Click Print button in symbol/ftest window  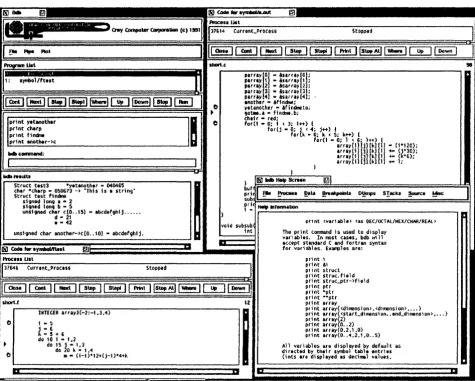pos(139,288)
